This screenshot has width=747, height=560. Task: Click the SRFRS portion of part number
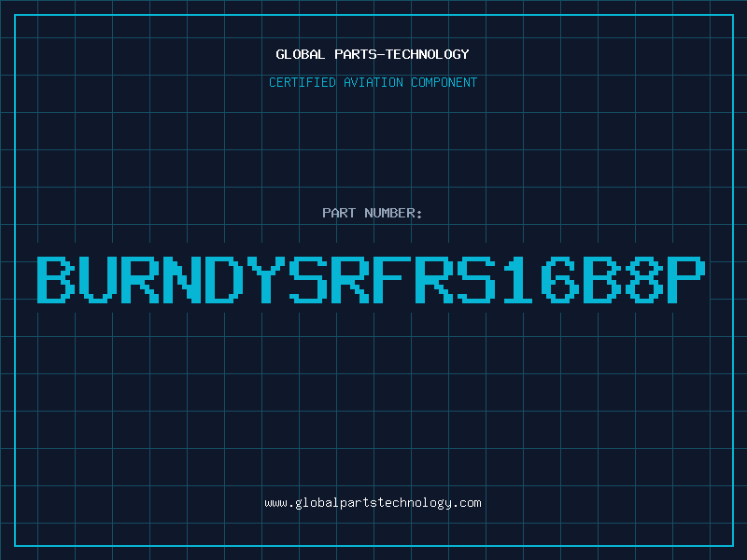click(x=392, y=279)
